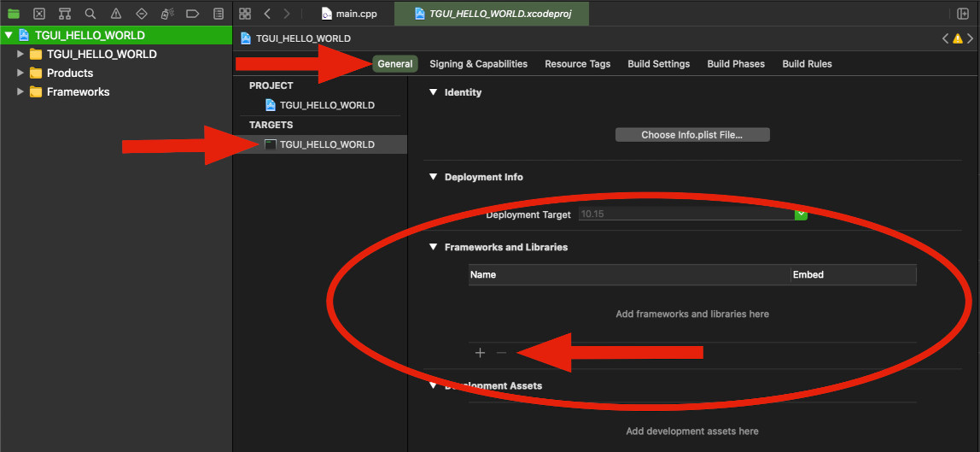Open the related items grid icon
980x452 pixels.
[245, 13]
